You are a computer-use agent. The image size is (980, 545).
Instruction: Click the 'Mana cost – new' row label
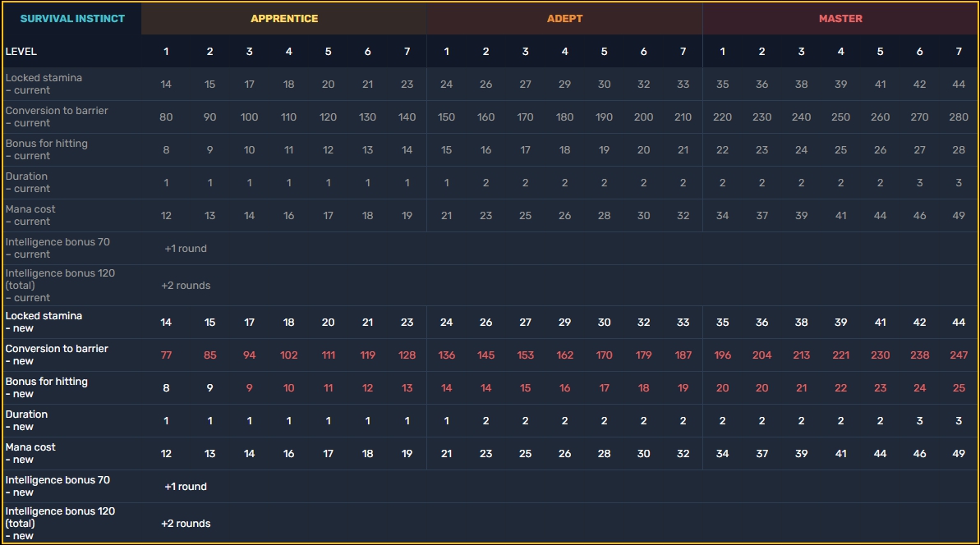(30, 453)
